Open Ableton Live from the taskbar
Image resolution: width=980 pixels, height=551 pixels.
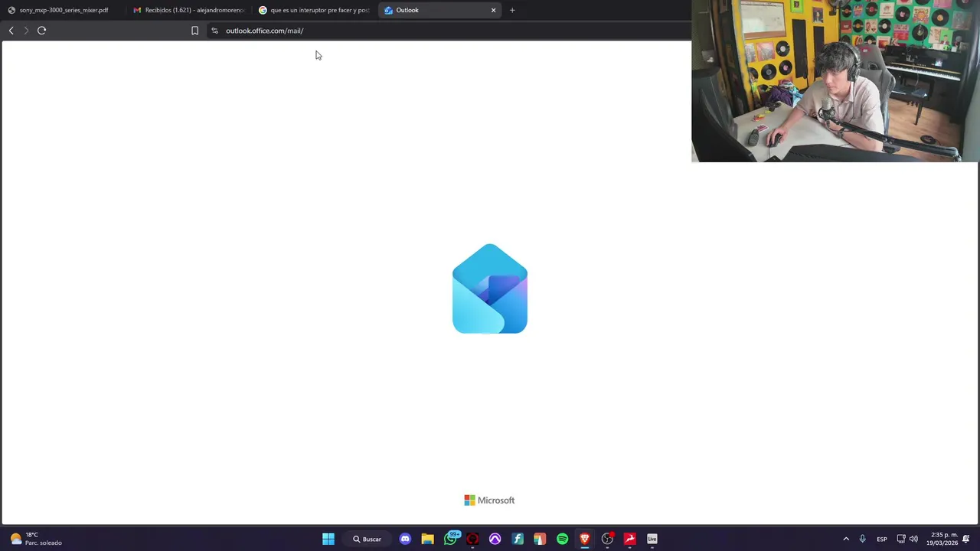(x=652, y=539)
